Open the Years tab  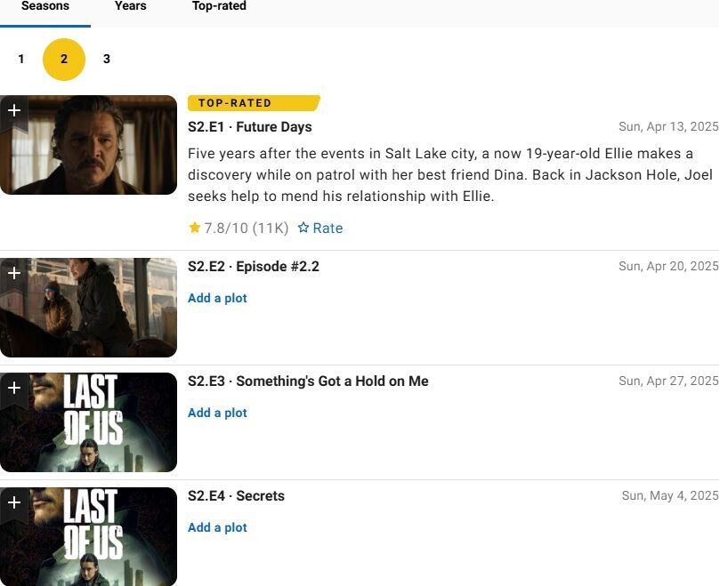point(130,6)
